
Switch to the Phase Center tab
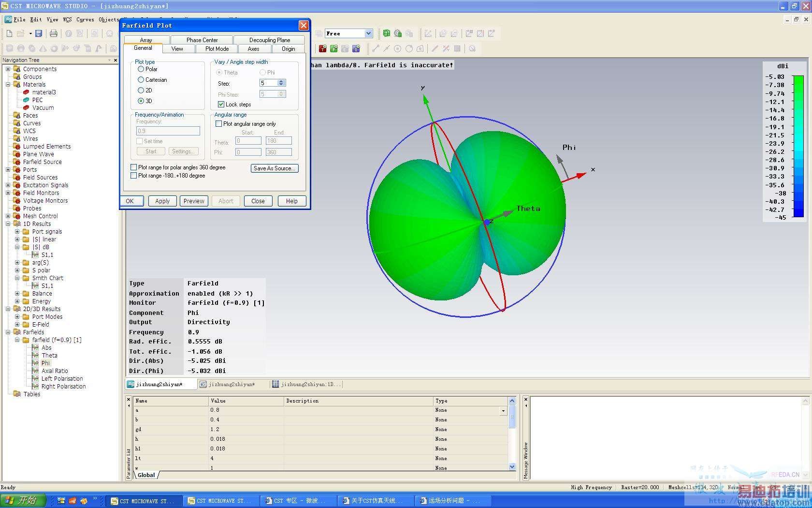[x=202, y=40]
